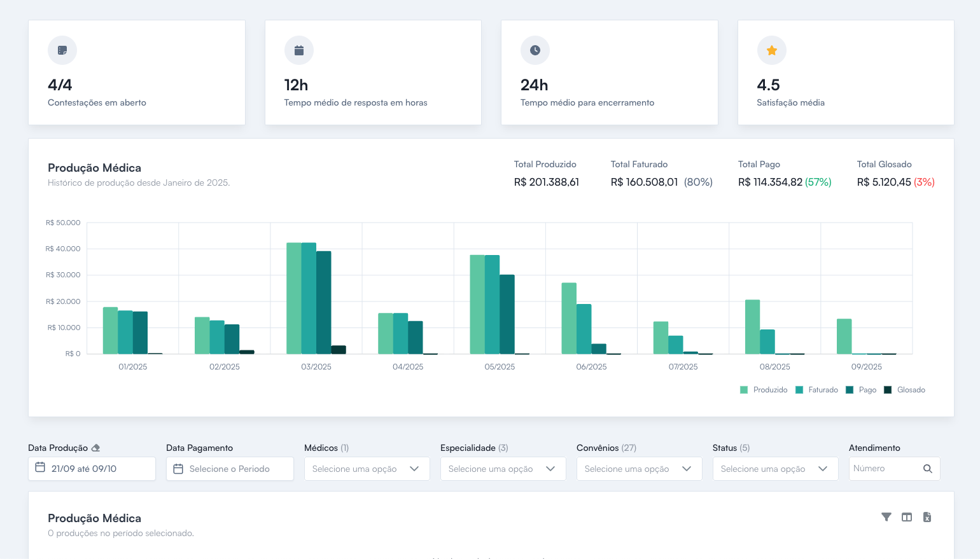Click the eraser icon beside Data Produção
The width and height of the screenshot is (980, 559).
point(95,448)
